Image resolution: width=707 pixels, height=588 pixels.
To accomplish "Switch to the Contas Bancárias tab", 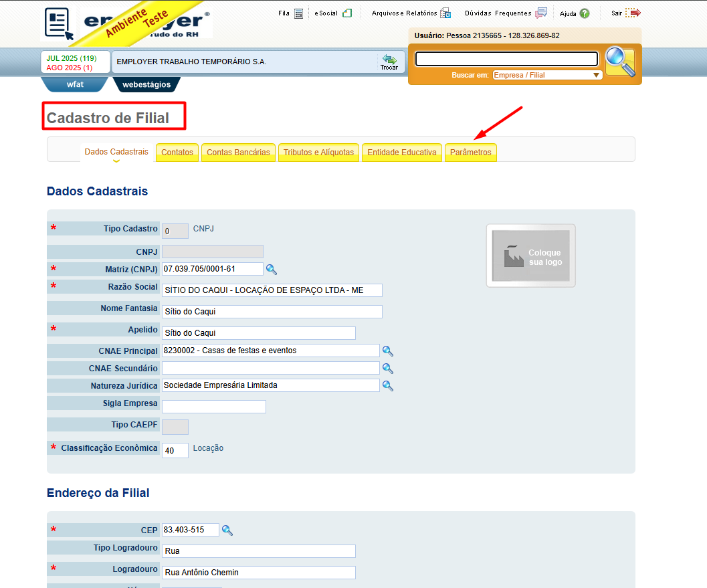I will tap(238, 153).
